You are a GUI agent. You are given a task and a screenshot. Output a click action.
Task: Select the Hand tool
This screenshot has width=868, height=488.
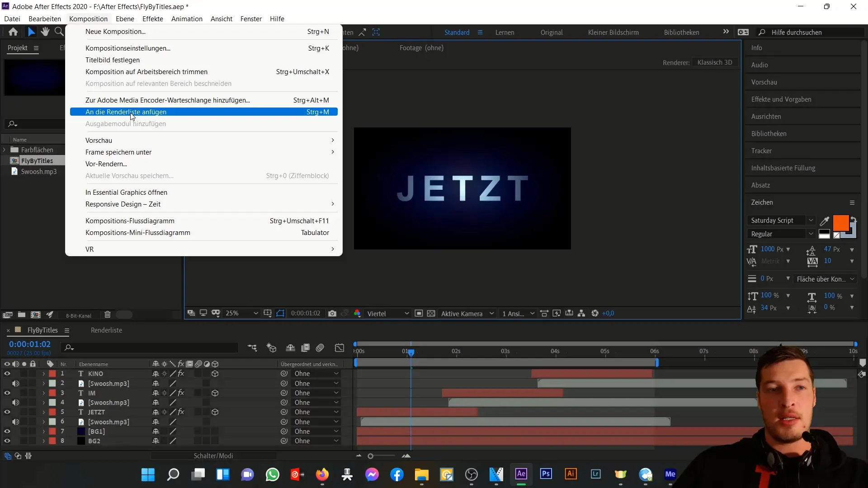(x=45, y=32)
